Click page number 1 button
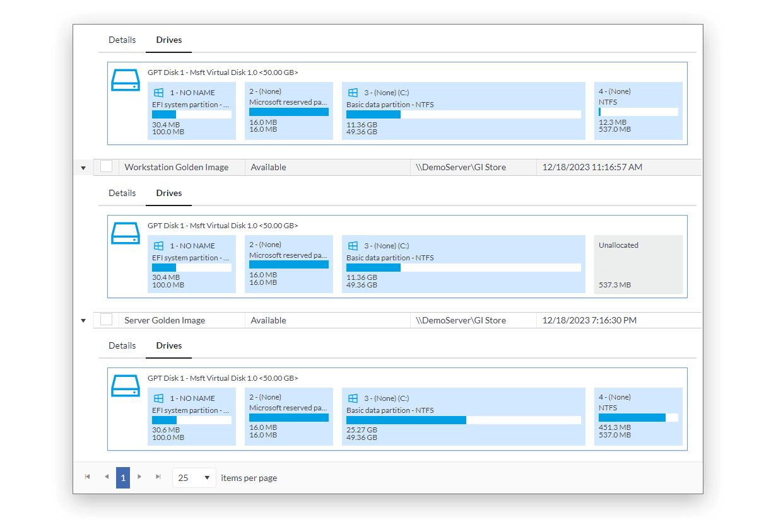This screenshot has height=532, width=776. pyautogui.click(x=123, y=478)
